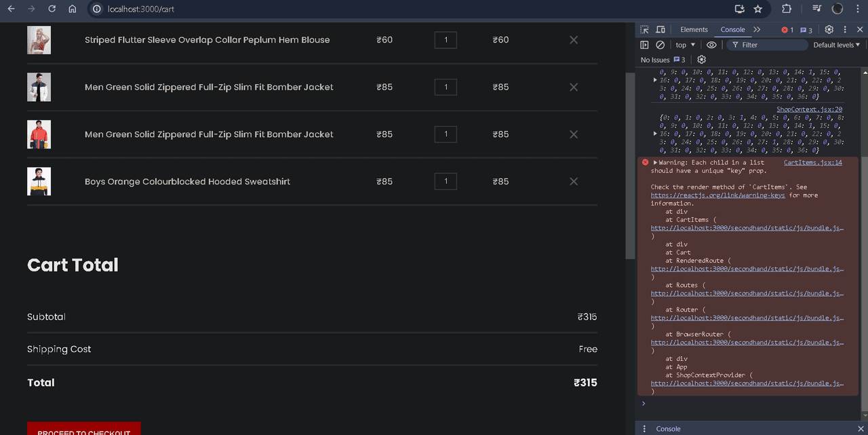Bookmark this page with the star icon
The height and width of the screenshot is (435, 868).
point(758,10)
